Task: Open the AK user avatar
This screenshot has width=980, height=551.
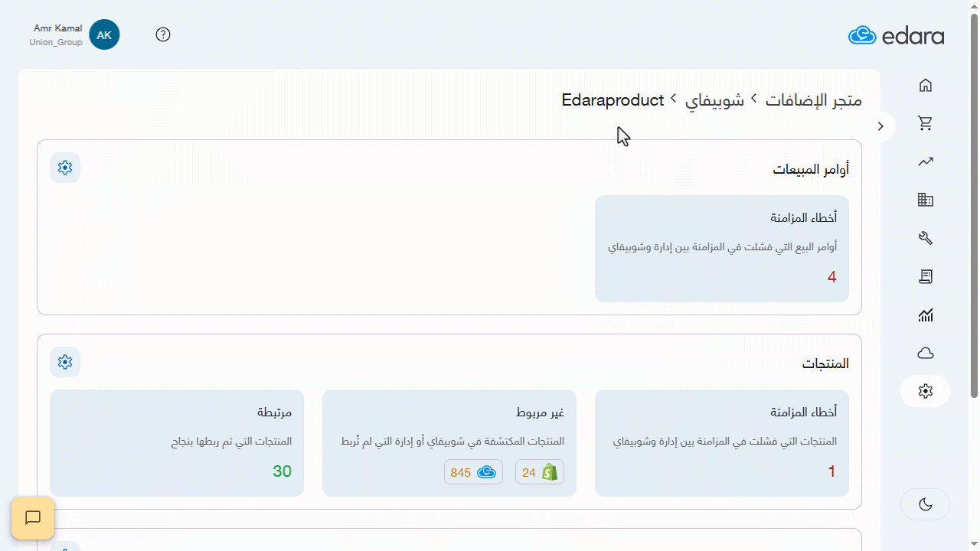Action: [x=104, y=34]
